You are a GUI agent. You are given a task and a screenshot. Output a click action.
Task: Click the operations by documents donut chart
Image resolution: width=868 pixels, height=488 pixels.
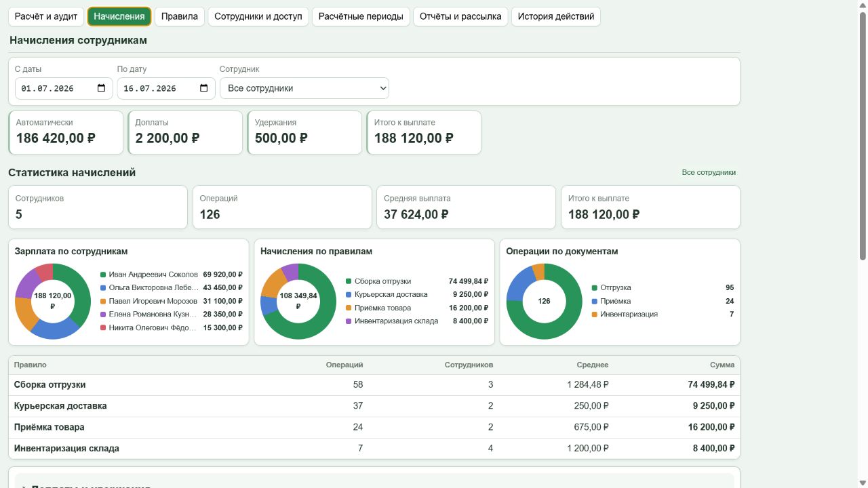[544, 301]
